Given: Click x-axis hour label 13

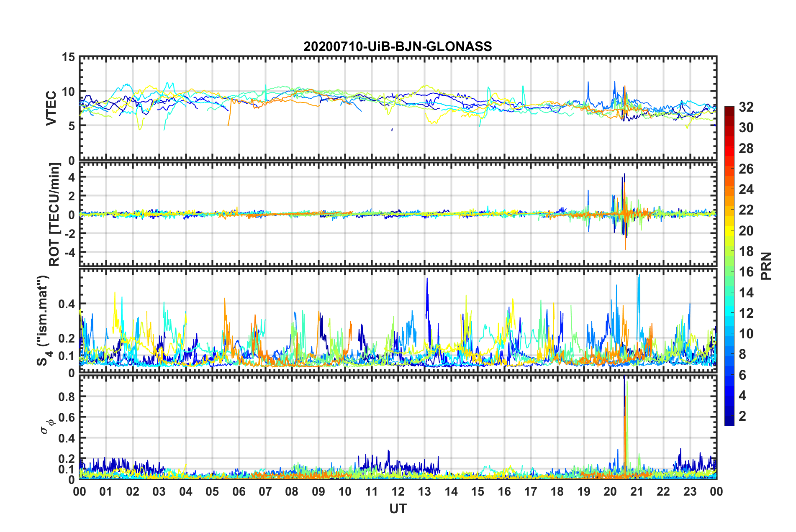Looking at the screenshot, I should (x=424, y=491).
